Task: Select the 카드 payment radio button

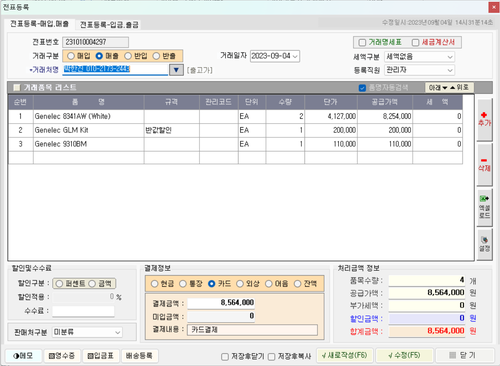Action: [x=211, y=284]
